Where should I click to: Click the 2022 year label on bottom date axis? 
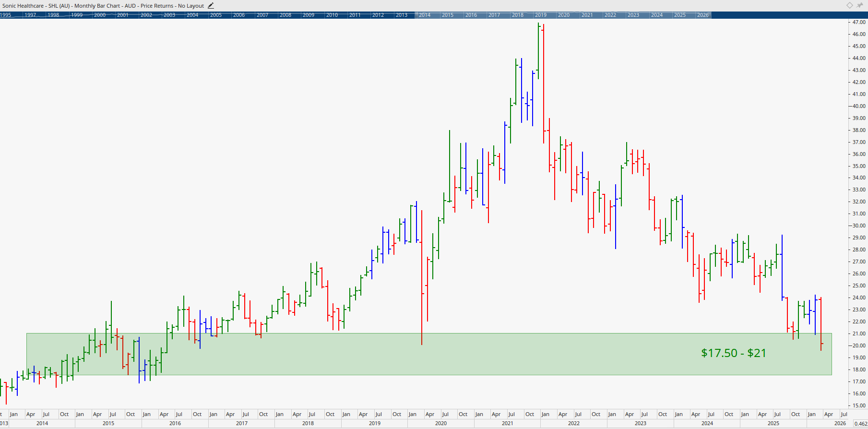(574, 423)
